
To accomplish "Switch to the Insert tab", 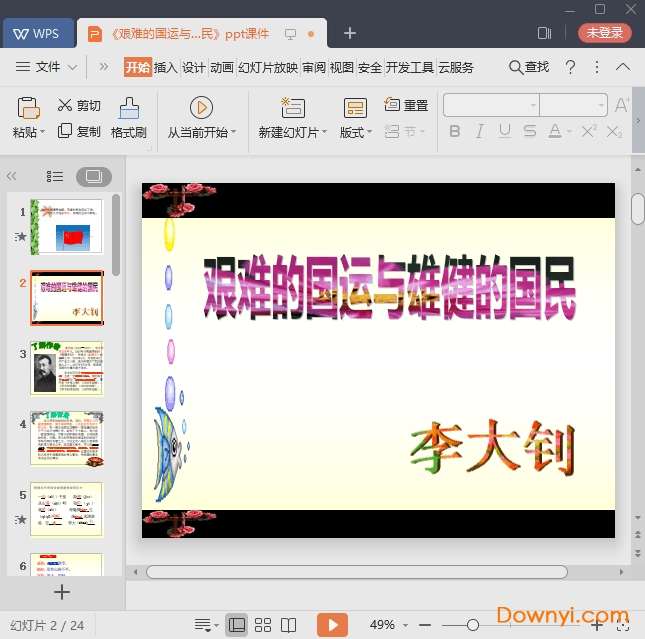I will click(x=166, y=67).
